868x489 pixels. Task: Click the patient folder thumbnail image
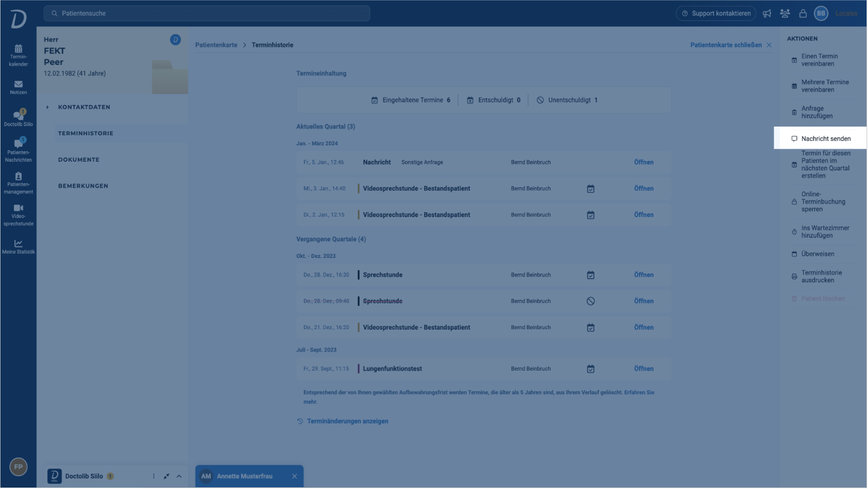point(170,77)
